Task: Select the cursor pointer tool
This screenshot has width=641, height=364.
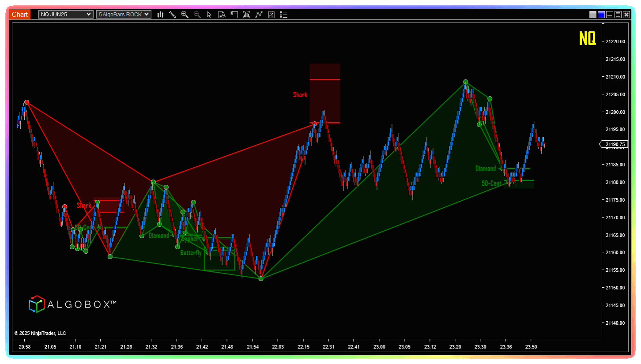Action: pos(209,15)
